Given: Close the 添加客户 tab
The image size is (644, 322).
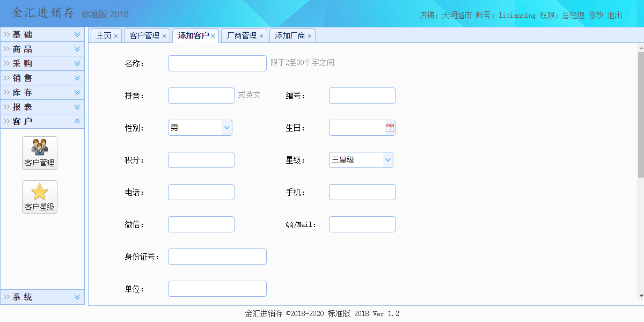Looking at the screenshot, I should [213, 36].
